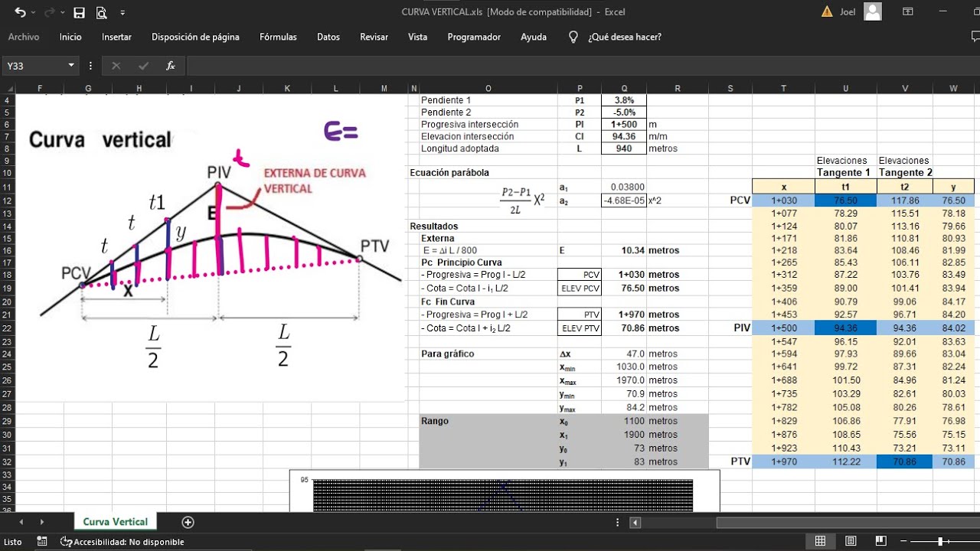
Task: Select row header 12
Action: [x=7, y=201]
